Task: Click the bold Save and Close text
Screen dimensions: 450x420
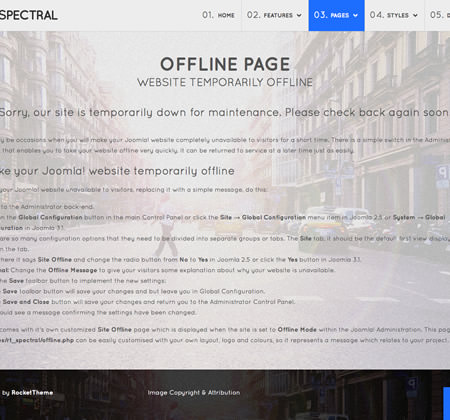Action: click(x=26, y=302)
